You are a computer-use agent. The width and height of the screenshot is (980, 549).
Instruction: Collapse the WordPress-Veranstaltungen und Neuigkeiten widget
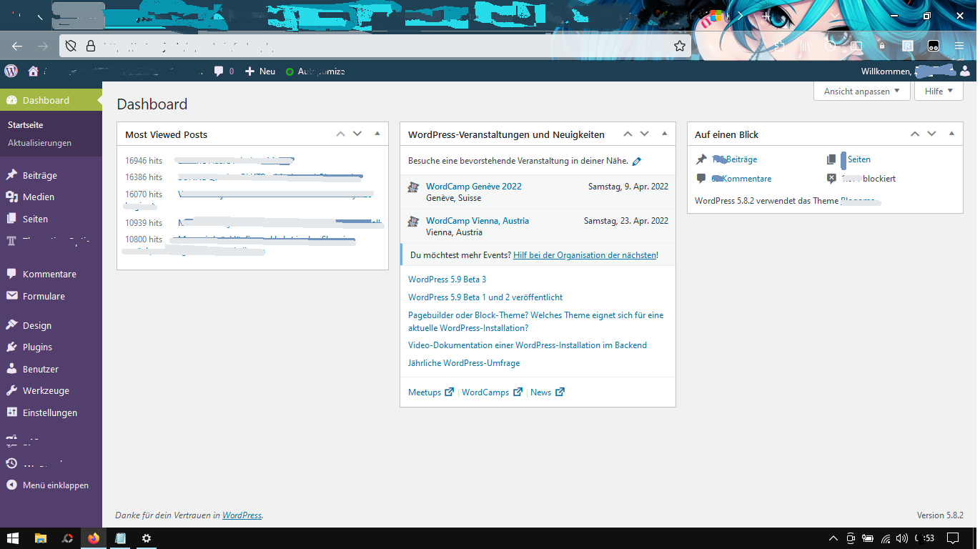[x=664, y=134]
